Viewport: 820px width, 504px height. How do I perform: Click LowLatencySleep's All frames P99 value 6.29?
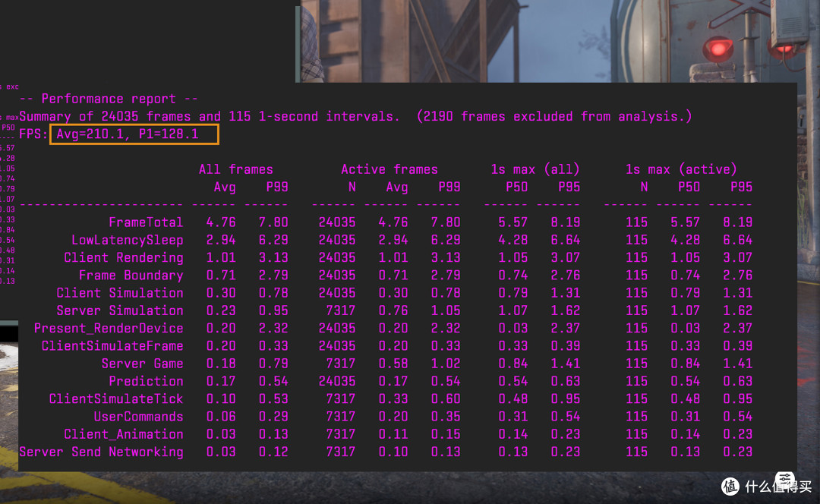coord(273,240)
